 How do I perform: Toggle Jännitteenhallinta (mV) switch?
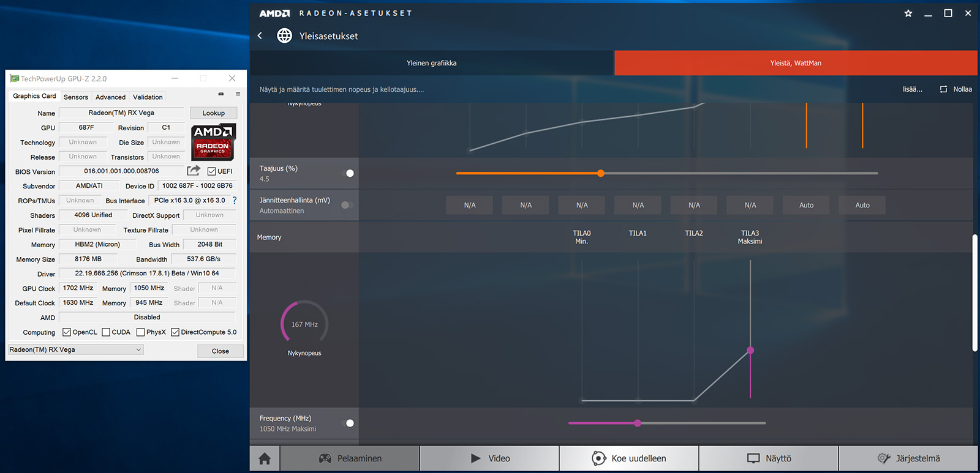tap(348, 205)
